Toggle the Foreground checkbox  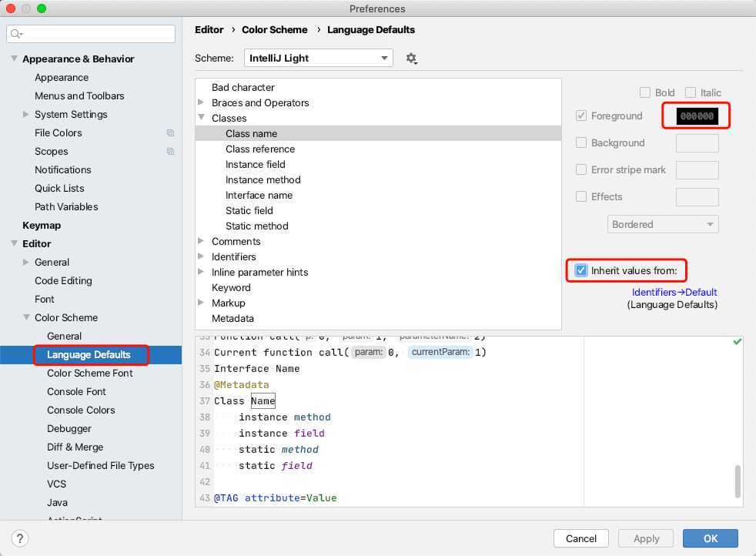coord(581,116)
